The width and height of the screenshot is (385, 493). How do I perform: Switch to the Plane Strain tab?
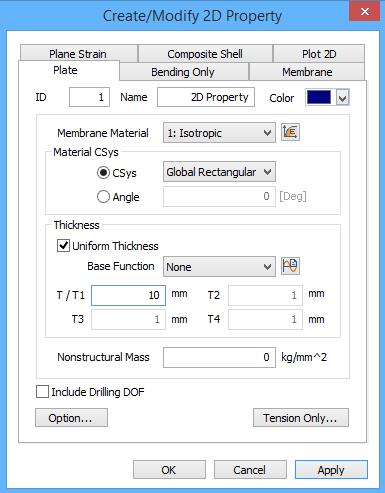point(79,54)
